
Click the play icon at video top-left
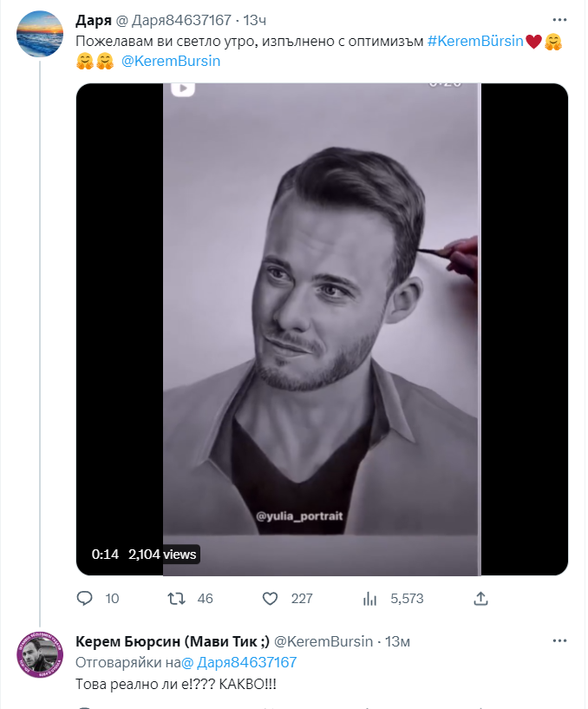(182, 88)
